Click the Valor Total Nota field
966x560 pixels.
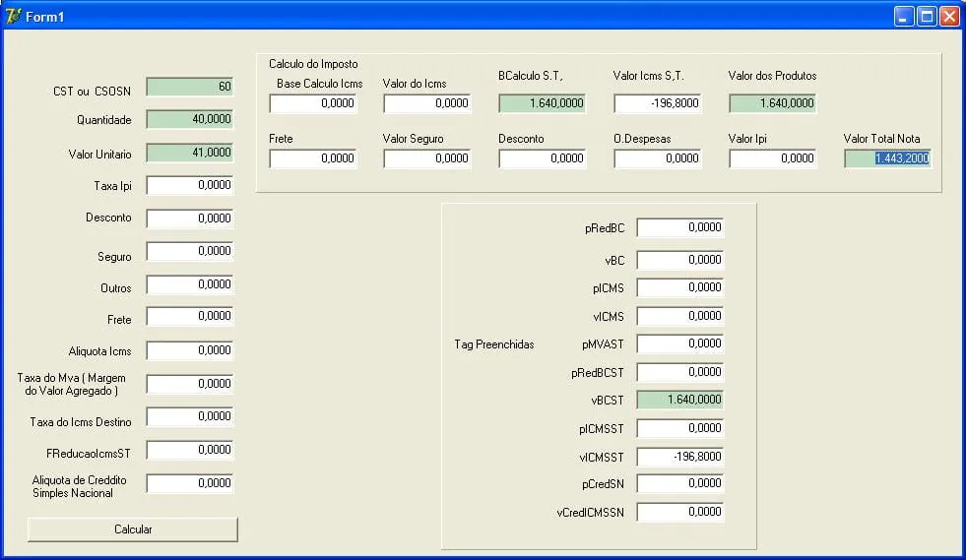pos(887,158)
